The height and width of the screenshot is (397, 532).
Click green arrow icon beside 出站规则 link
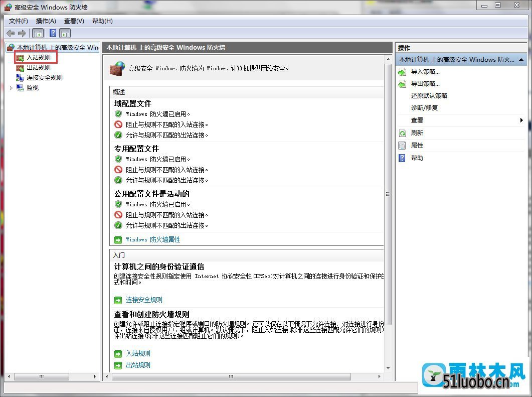click(x=118, y=365)
